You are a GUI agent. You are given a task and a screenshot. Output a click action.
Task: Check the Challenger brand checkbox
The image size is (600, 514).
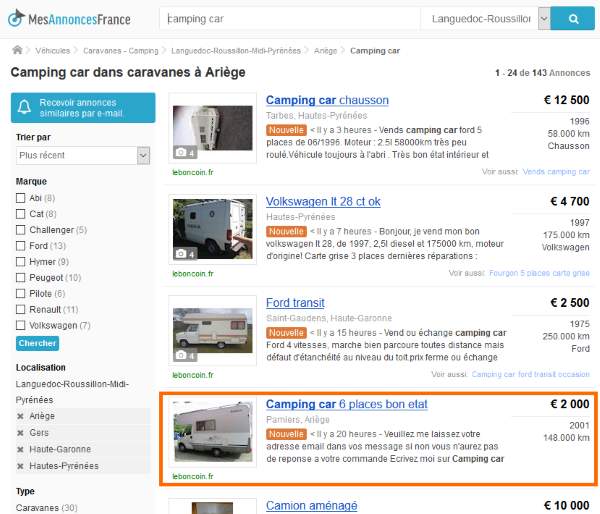[x=20, y=230]
